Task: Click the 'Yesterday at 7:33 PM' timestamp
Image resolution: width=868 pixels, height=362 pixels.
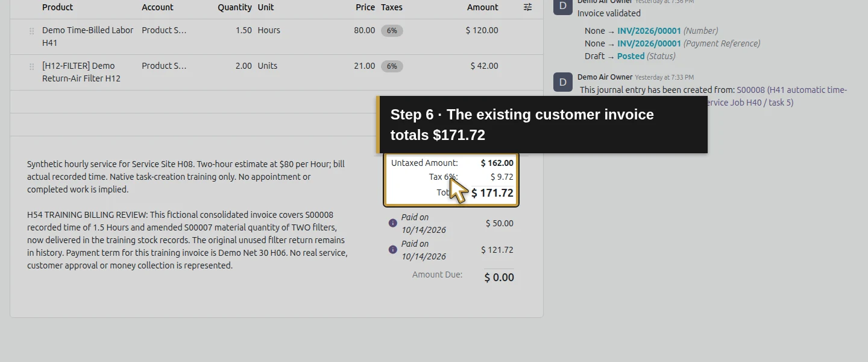Action: [x=664, y=77]
